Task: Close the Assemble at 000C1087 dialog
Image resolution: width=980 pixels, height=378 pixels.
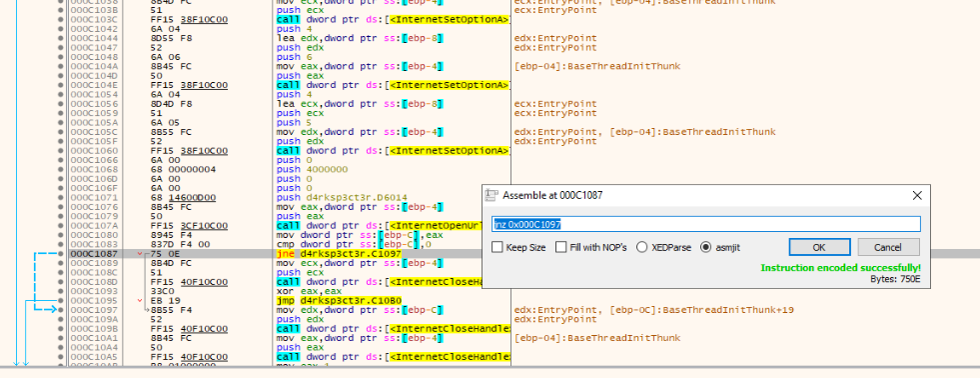Action: (x=917, y=195)
